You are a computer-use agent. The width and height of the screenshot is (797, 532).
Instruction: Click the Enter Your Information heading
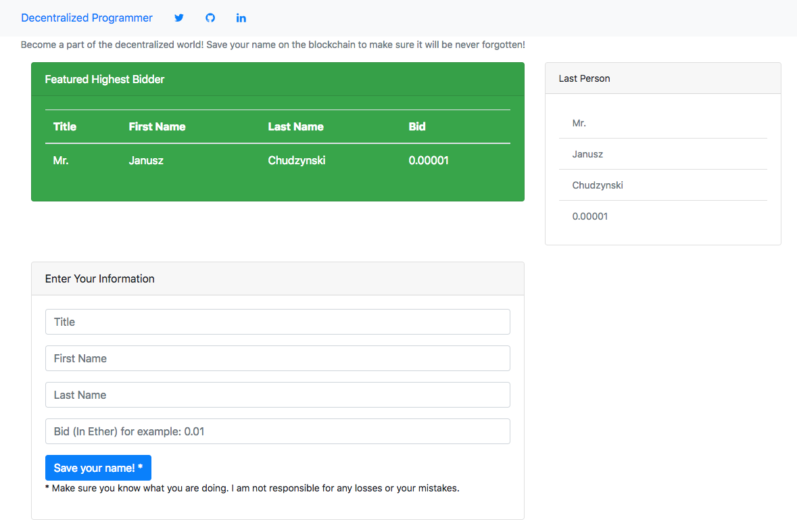click(99, 279)
